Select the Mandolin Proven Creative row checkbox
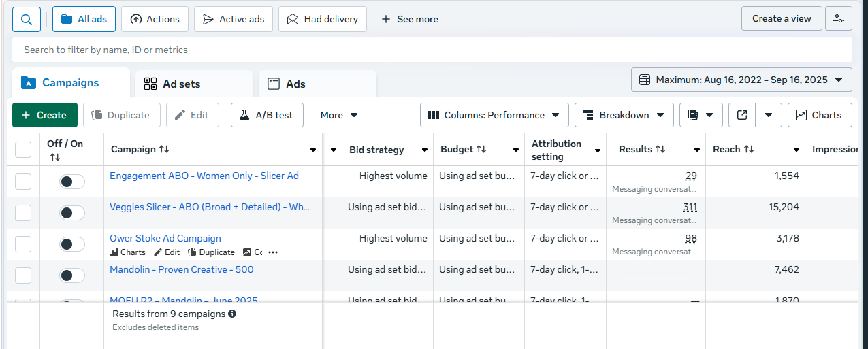Screen dimensions: 868x349 [23, 276]
